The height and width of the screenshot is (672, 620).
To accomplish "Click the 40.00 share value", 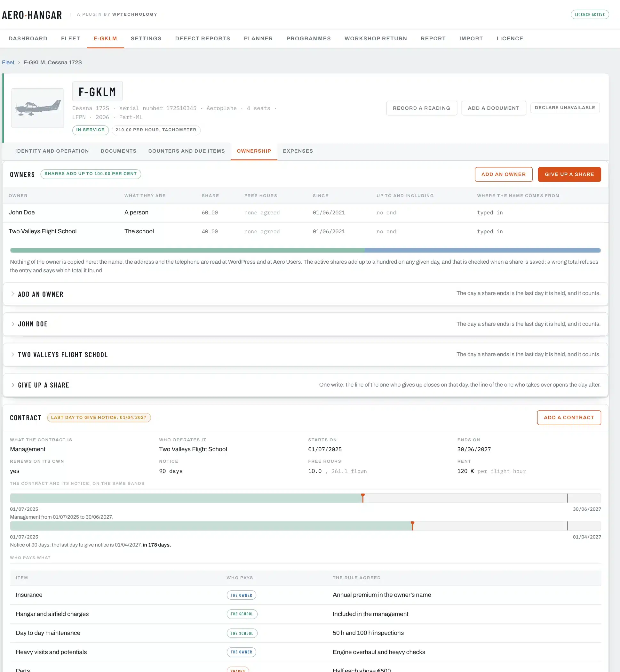I will click(x=210, y=231).
